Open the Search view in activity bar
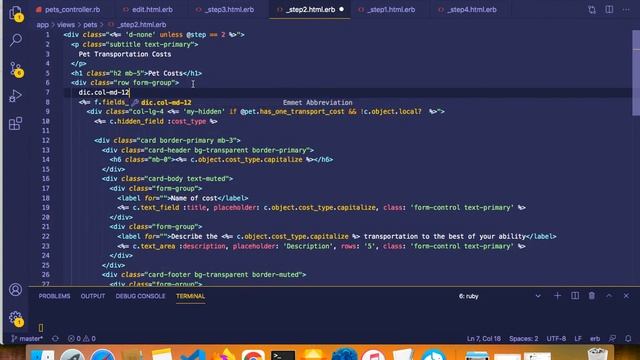Image resolution: width=640 pixels, height=360 pixels. point(16,40)
